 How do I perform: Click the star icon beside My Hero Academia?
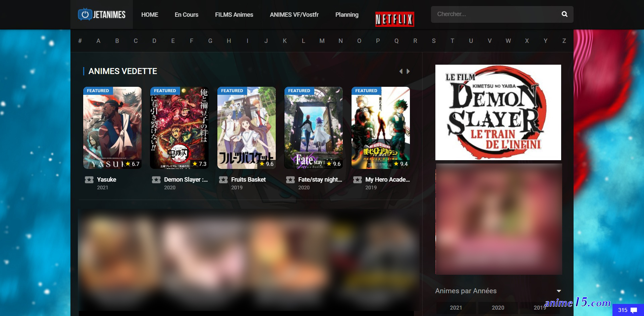click(x=358, y=180)
